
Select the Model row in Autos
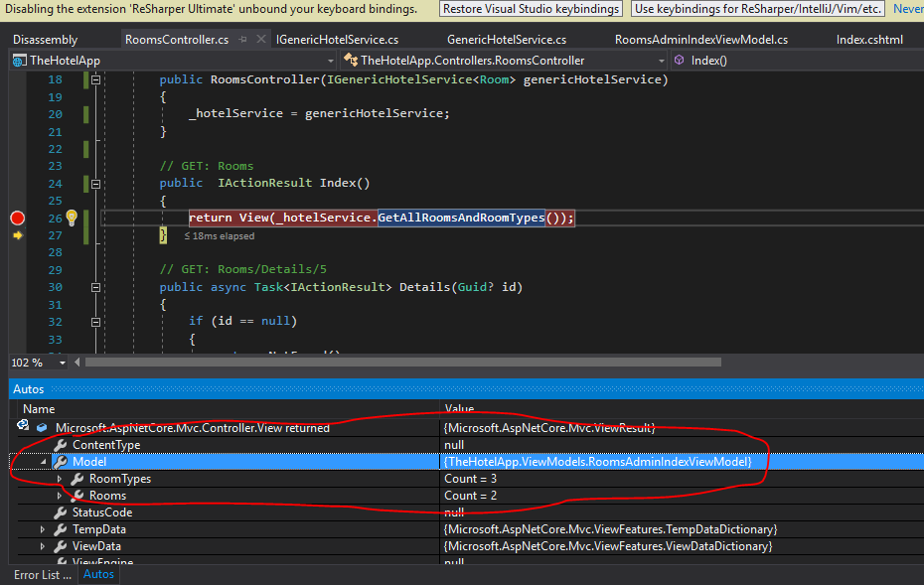point(467,462)
